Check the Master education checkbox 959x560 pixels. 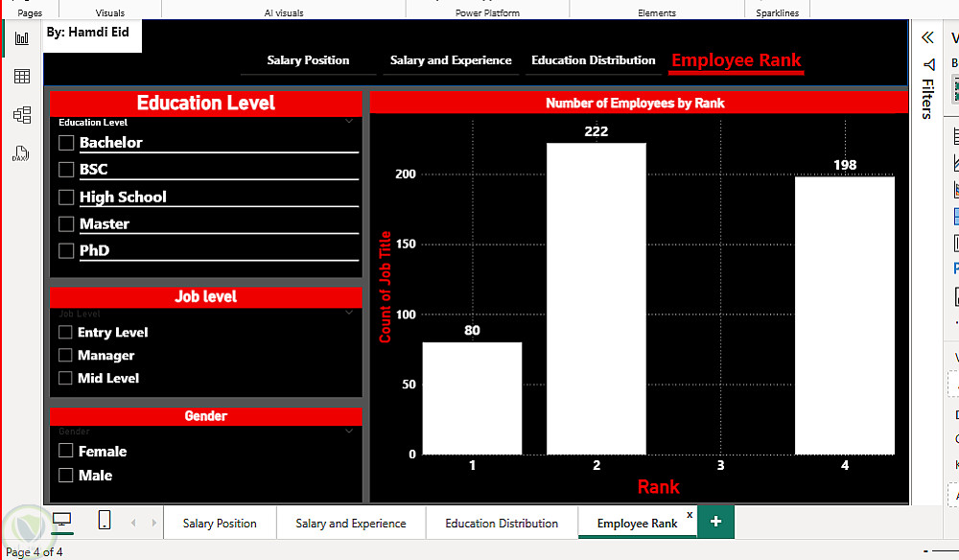66,223
